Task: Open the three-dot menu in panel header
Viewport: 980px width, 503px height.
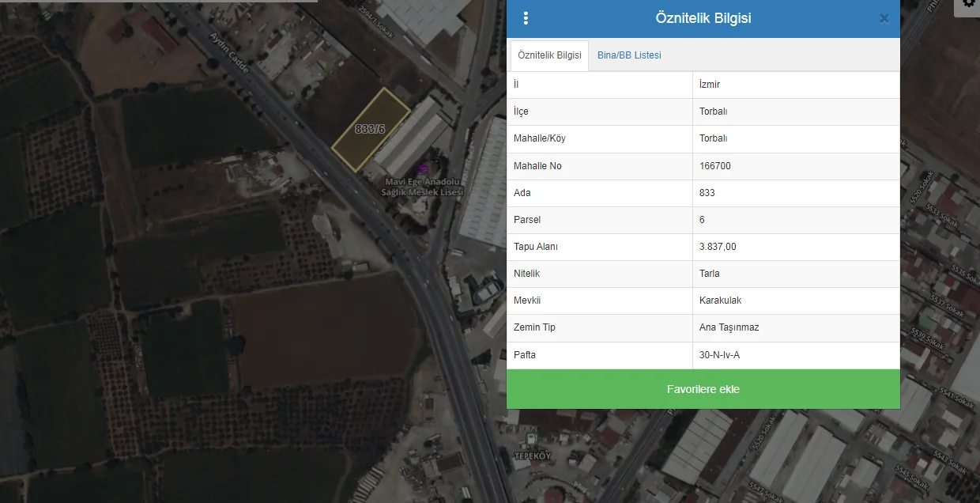Action: (526, 18)
